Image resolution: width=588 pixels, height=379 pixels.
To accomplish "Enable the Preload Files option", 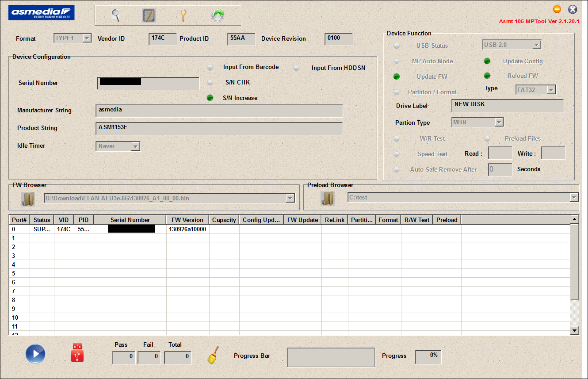I will [487, 138].
